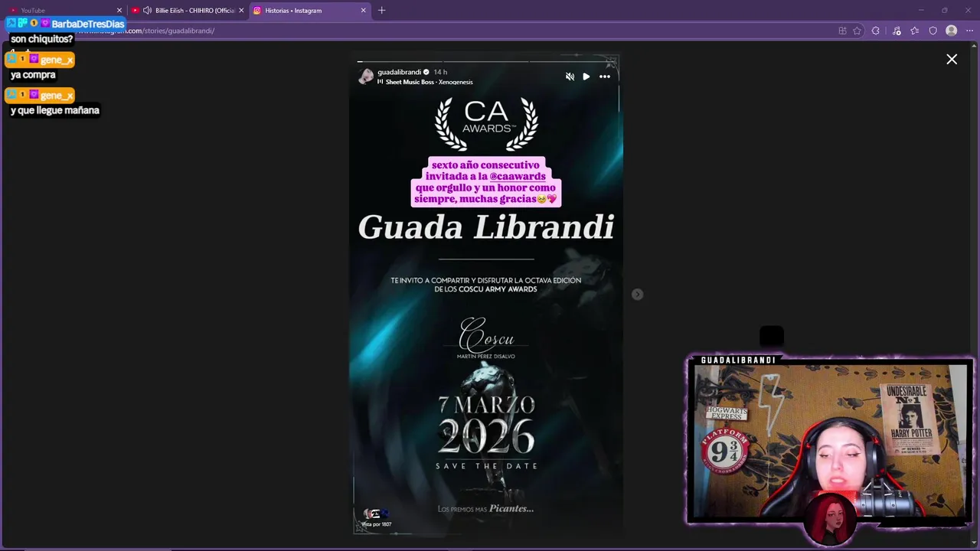Open the story's three-dot options menu
Screen dimensions: 980x551
pos(605,77)
